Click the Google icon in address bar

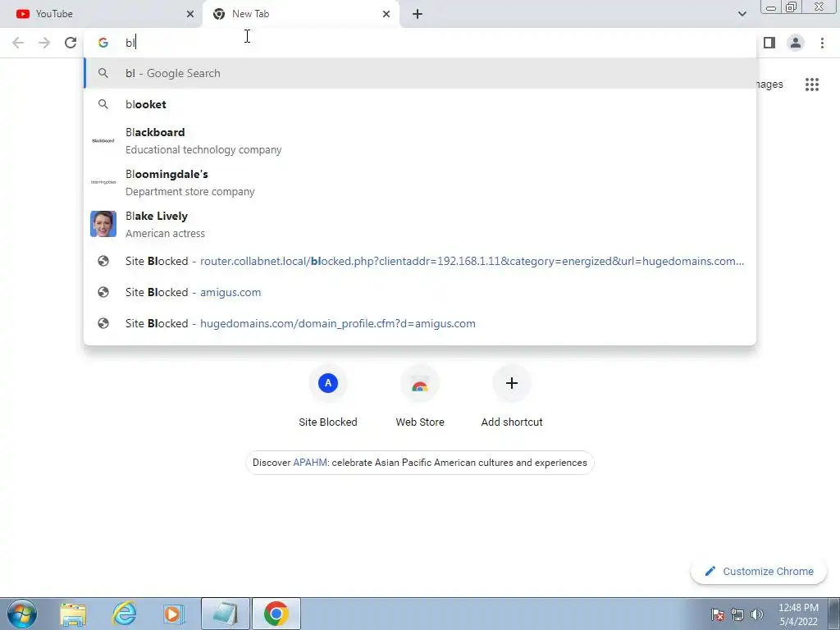pos(103,43)
